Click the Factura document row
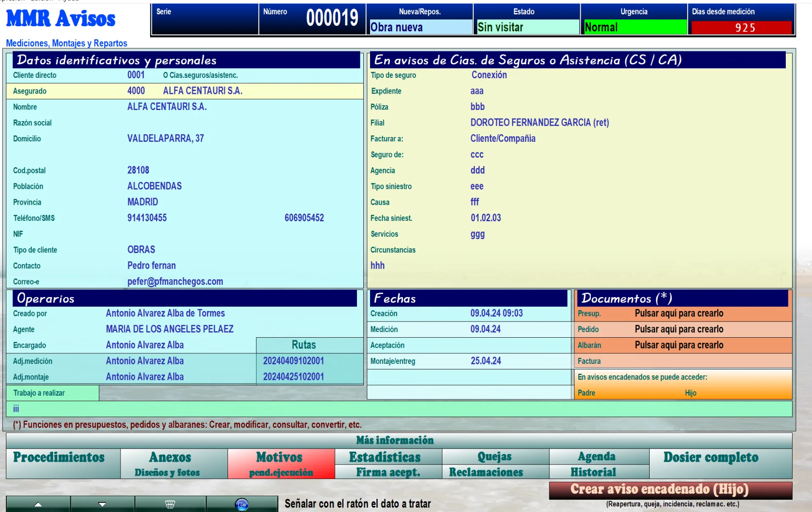Image resolution: width=812 pixels, height=512 pixels. click(683, 361)
